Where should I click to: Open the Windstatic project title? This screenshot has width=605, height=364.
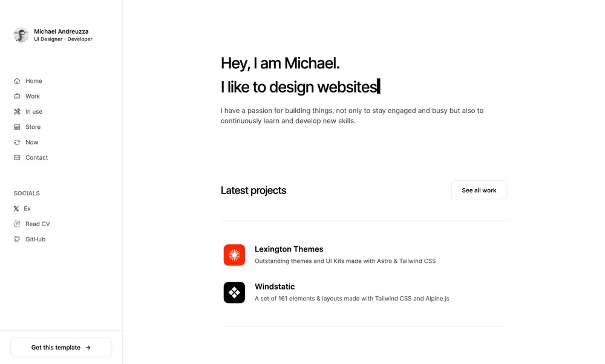(275, 286)
